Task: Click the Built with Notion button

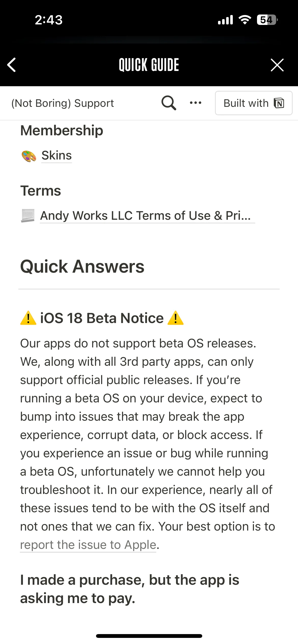Action: [x=254, y=103]
